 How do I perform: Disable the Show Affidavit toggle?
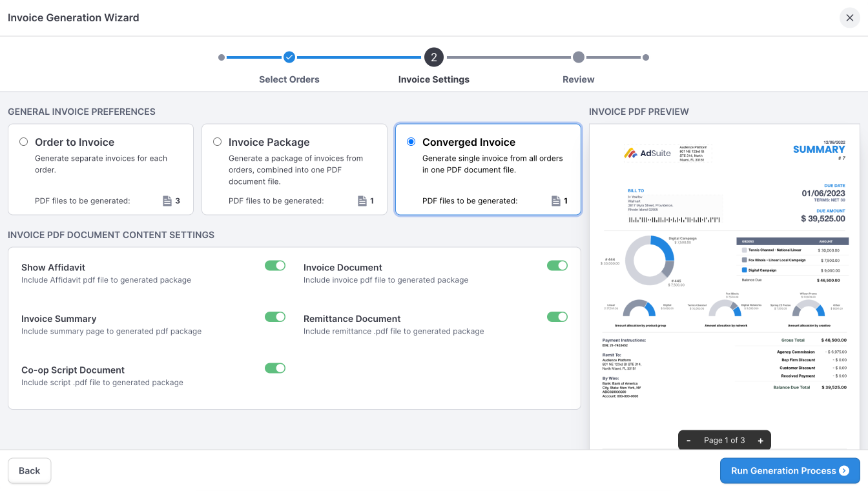point(275,265)
